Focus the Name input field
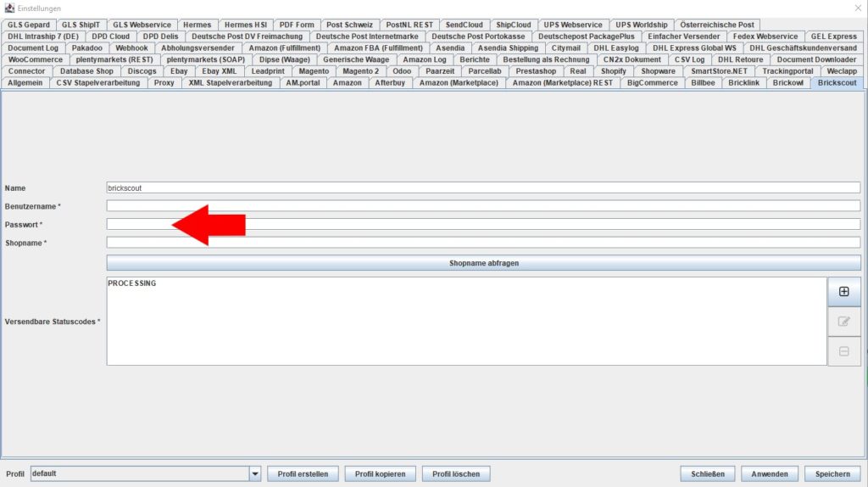The width and height of the screenshot is (868, 487). (x=483, y=188)
